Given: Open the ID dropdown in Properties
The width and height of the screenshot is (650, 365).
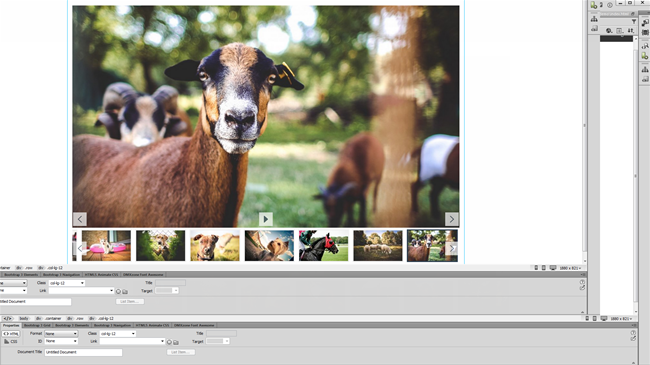Looking at the screenshot, I should point(61,341).
